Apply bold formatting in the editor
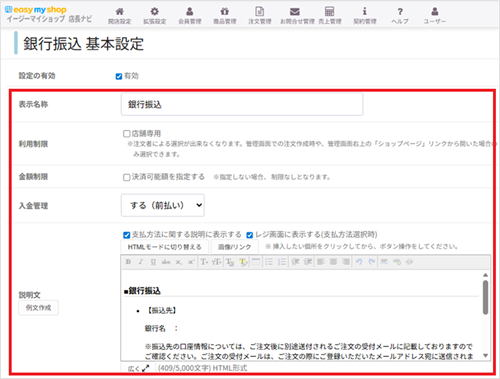The width and height of the screenshot is (500, 379). (128, 262)
